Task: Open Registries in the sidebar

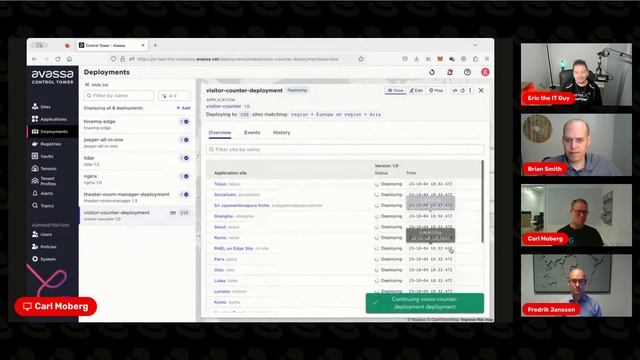Action: [x=46, y=144]
